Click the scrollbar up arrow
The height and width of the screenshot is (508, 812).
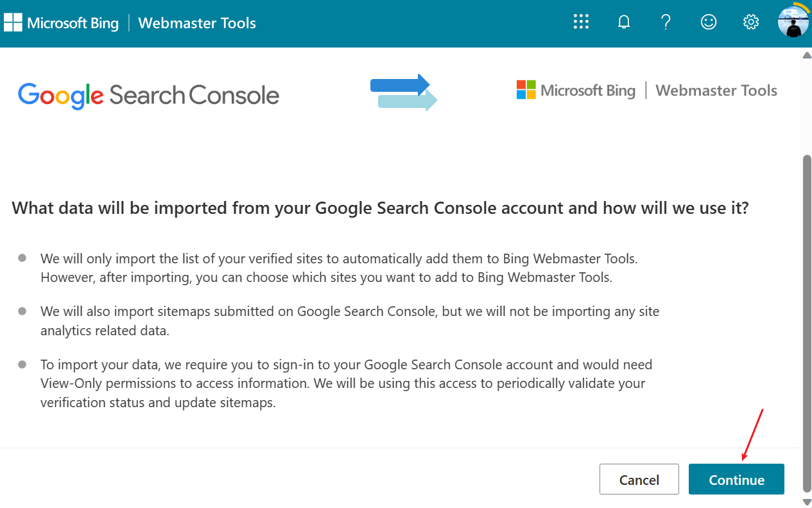807,55
